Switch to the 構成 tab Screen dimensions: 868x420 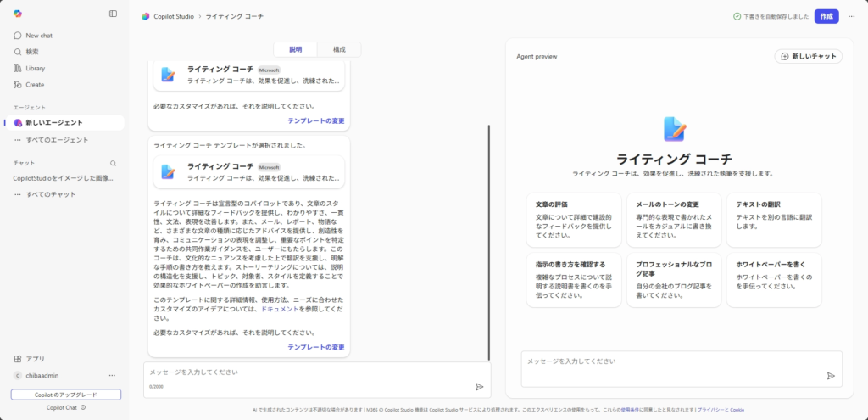(x=339, y=50)
